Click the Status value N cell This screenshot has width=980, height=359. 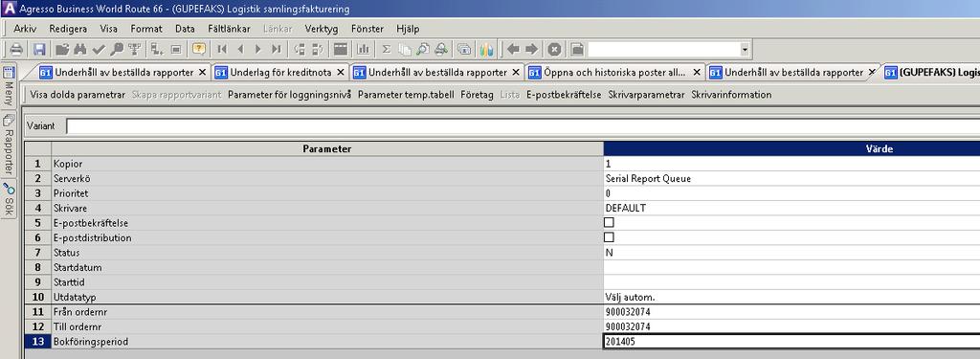791,252
